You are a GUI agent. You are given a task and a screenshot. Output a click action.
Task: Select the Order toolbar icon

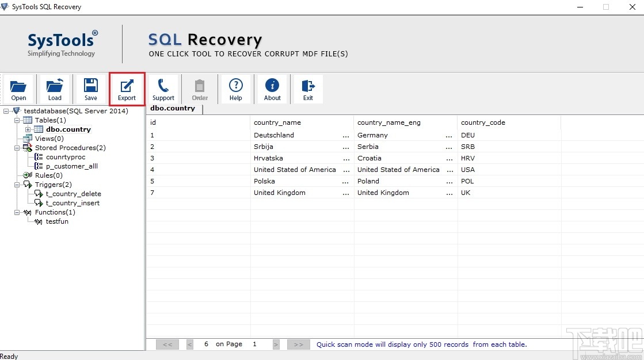(200, 89)
